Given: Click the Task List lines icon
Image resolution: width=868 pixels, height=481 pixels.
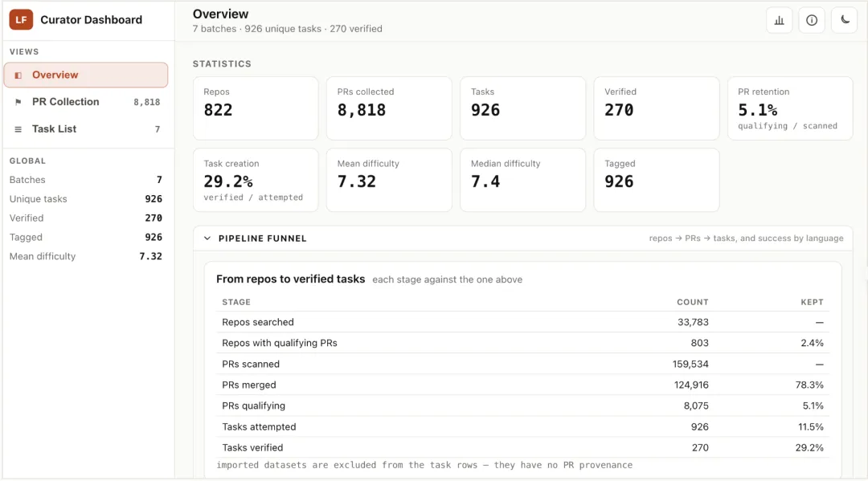Looking at the screenshot, I should click(18, 129).
